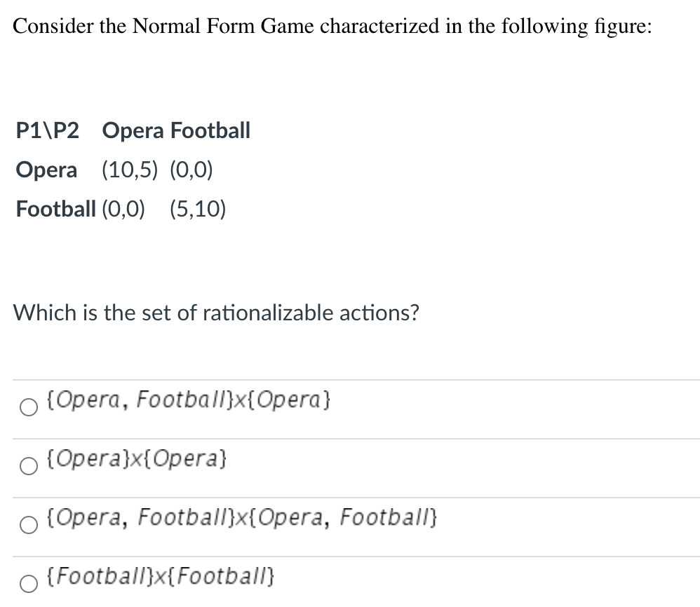The image size is (700, 607).
Task: Select the radio button for {Opera}x{Opera}
Action: click(x=27, y=465)
